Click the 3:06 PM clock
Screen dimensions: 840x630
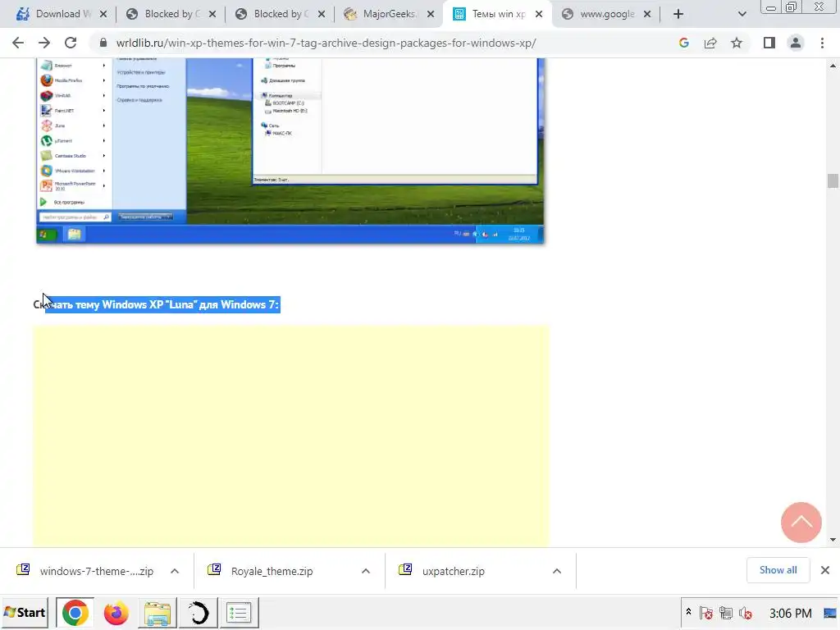pyautogui.click(x=790, y=613)
